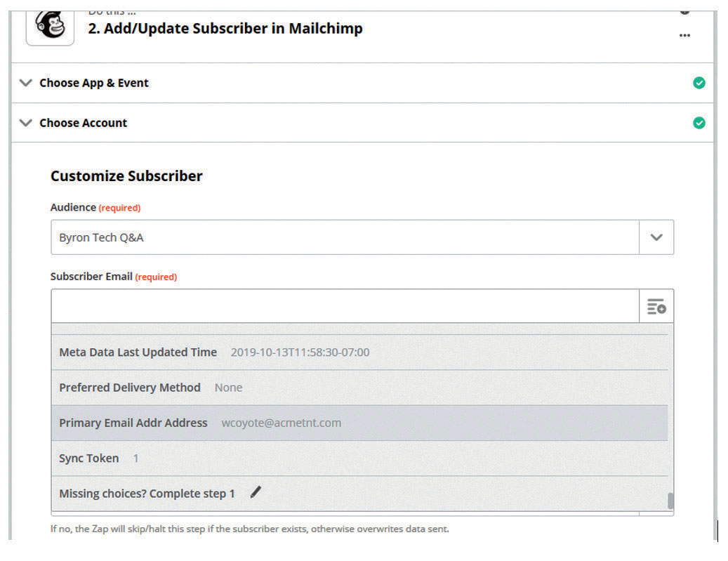This screenshot has width=728, height=561.
Task: Click the green checkmark beside Choose App & Event
Action: click(x=699, y=83)
